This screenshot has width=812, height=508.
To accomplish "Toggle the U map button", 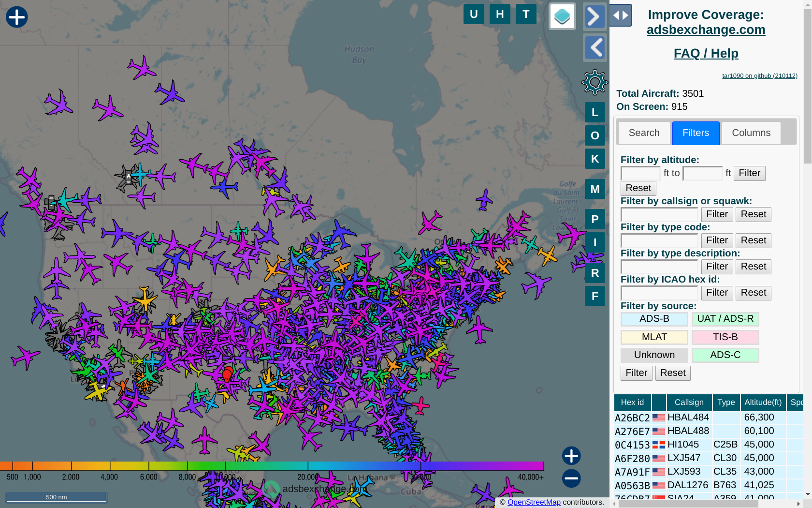I will tap(474, 14).
